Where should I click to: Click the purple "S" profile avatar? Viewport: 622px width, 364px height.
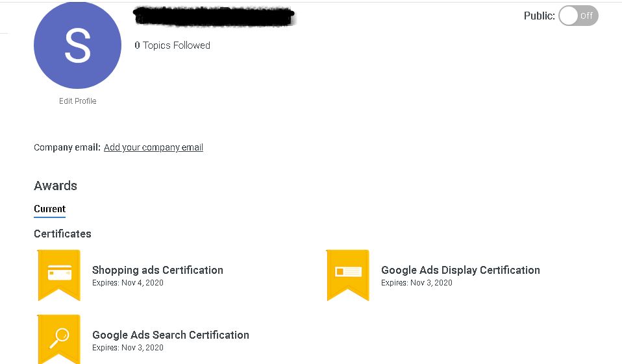(x=77, y=45)
